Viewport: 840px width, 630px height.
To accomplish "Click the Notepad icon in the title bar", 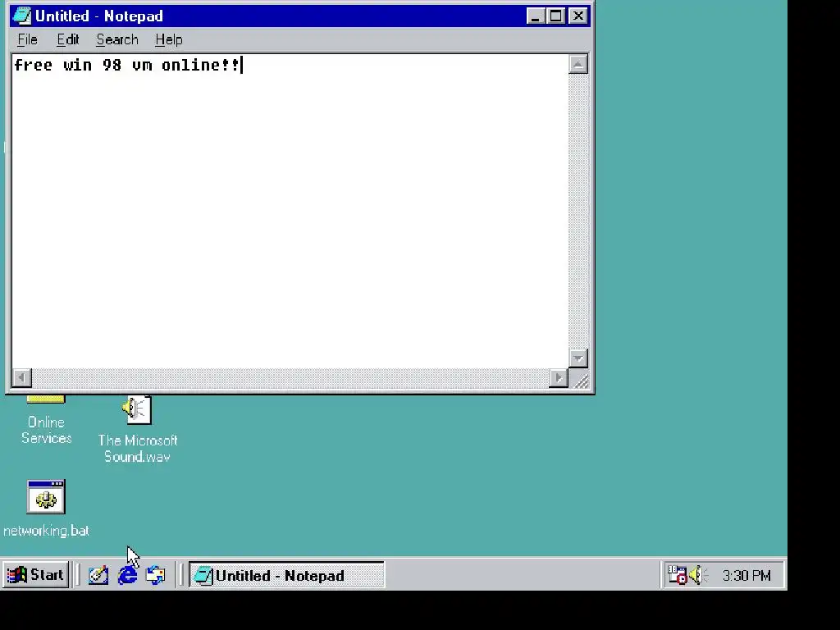I will (x=22, y=16).
